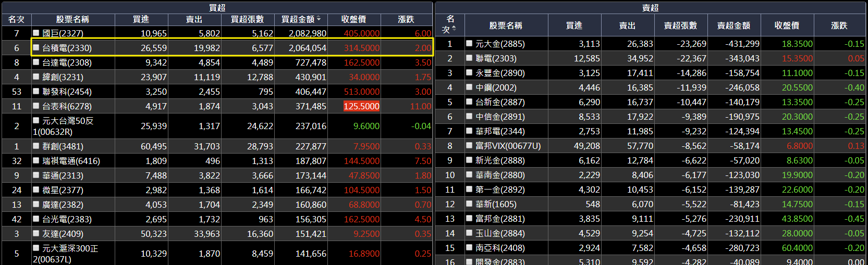Click the 賣超張數 column header
Image resolution: width=868 pixels, height=265 pixels.
point(681,26)
